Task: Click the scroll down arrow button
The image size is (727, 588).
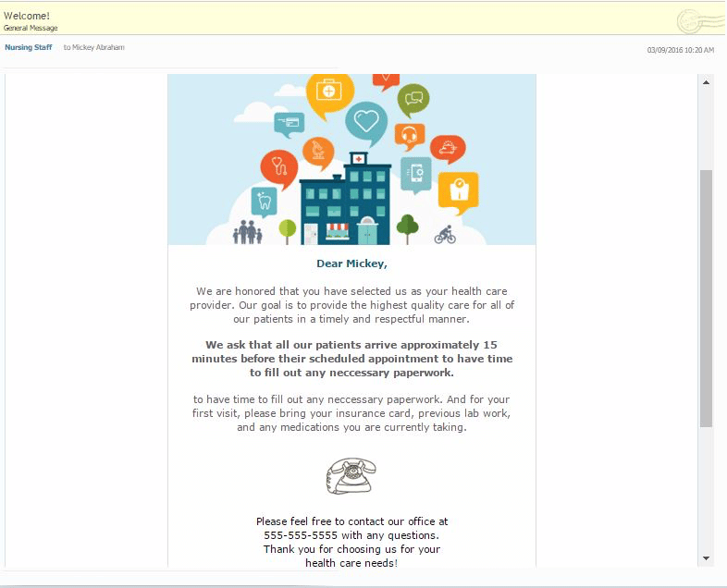Action: [706, 558]
